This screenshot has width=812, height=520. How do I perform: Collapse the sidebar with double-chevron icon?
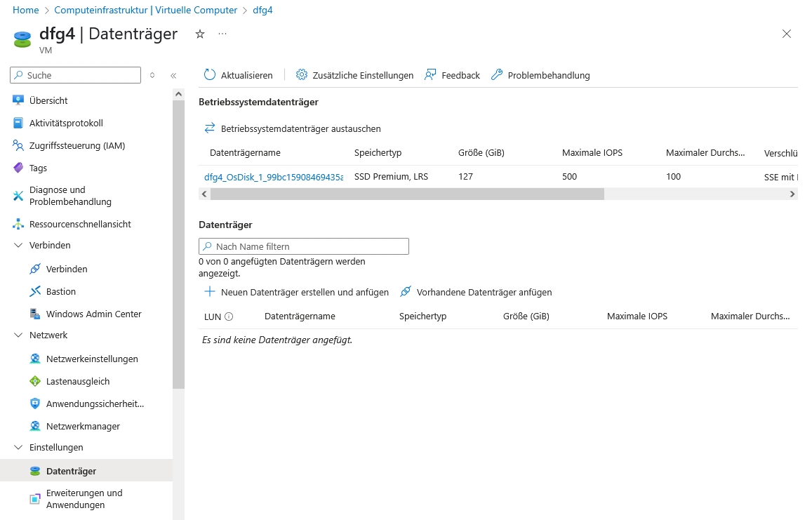(173, 75)
